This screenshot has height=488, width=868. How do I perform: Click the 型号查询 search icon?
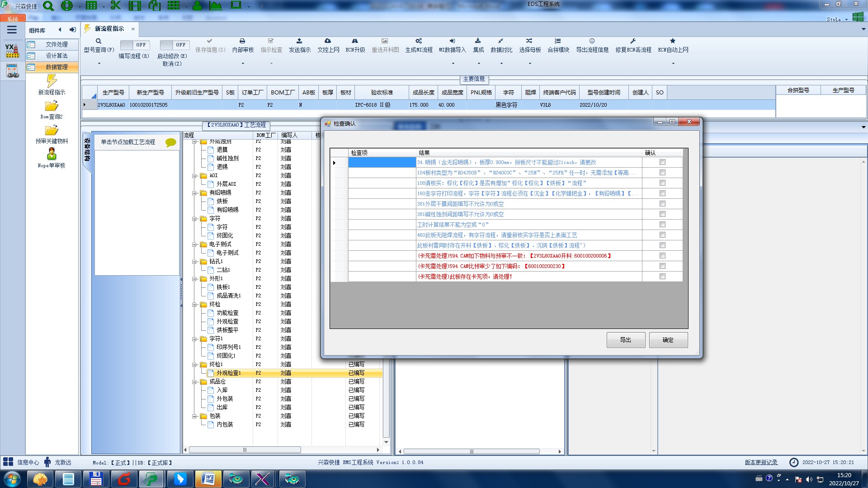pyautogui.click(x=99, y=41)
